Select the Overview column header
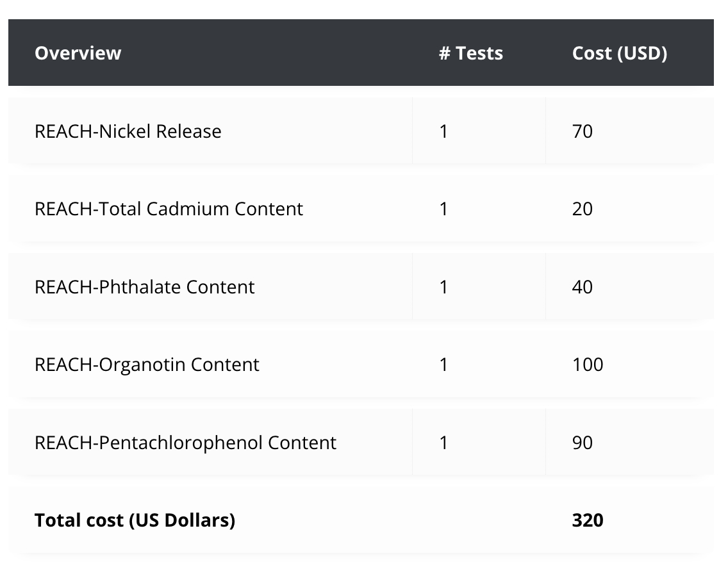Viewport: 728px width, 567px height. [78, 53]
